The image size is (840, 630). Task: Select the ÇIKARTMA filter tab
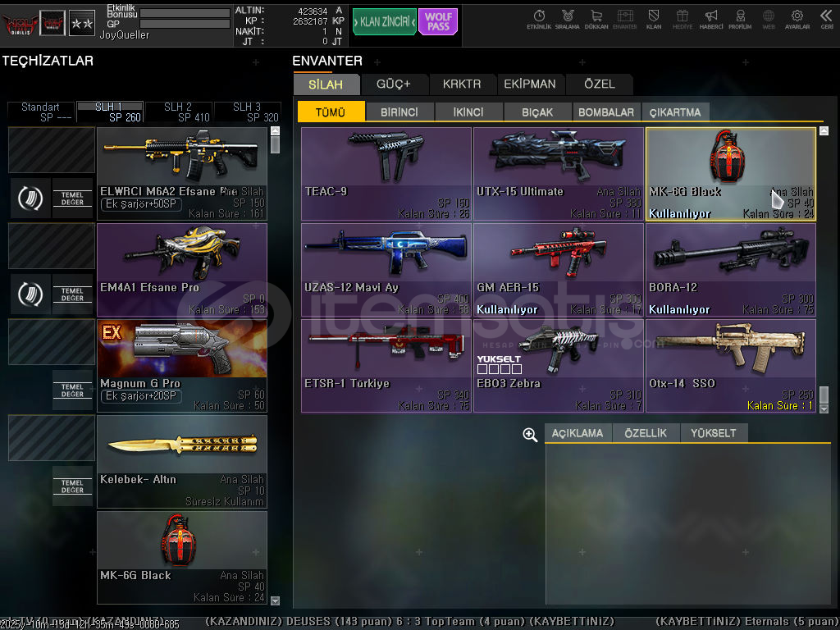tap(675, 112)
